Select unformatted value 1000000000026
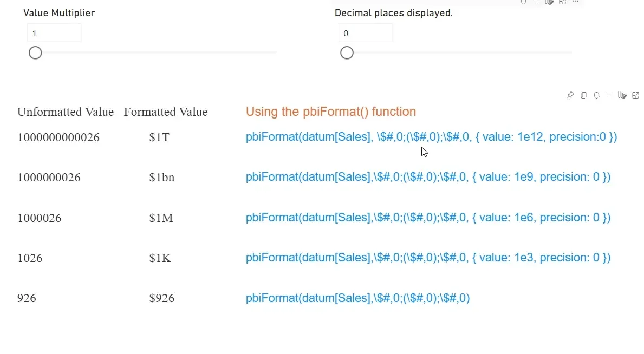 (x=58, y=137)
